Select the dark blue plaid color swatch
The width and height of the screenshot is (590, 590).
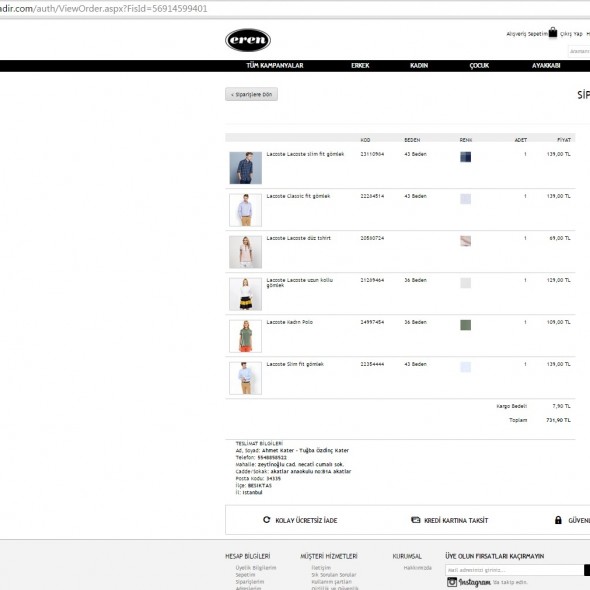[x=465, y=157]
